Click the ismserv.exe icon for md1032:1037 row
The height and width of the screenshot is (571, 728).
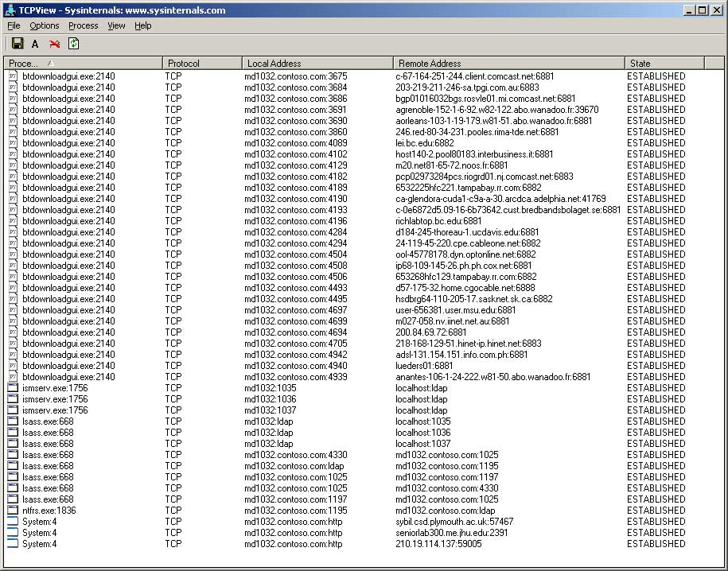click(13, 410)
